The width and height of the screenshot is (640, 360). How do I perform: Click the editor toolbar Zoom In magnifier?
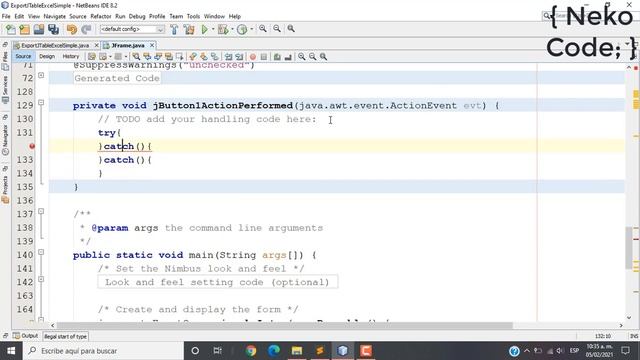click(302, 57)
